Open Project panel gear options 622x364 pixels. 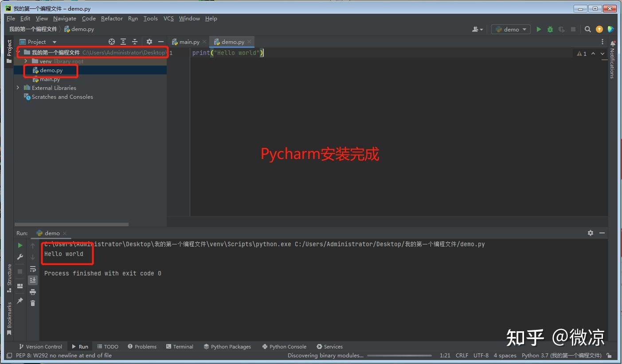pyautogui.click(x=149, y=42)
